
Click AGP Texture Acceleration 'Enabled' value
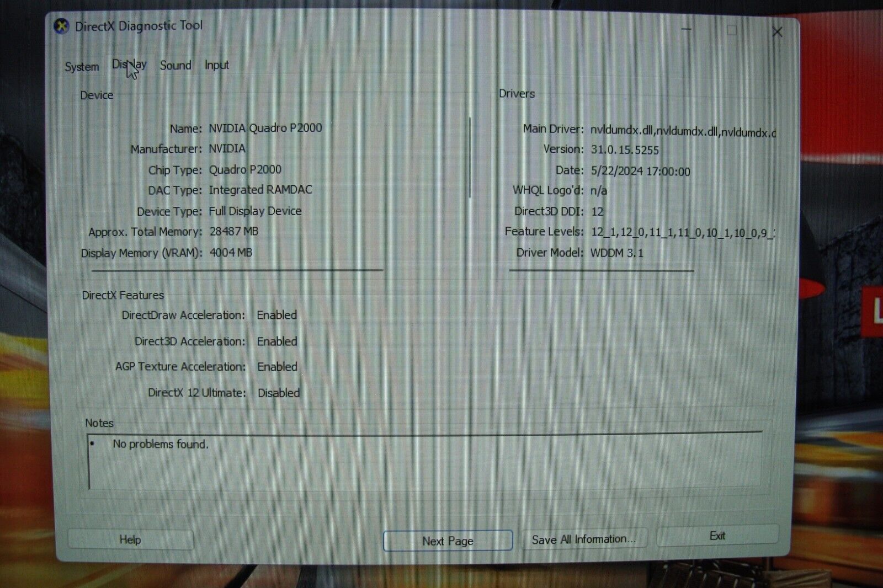[x=277, y=367]
